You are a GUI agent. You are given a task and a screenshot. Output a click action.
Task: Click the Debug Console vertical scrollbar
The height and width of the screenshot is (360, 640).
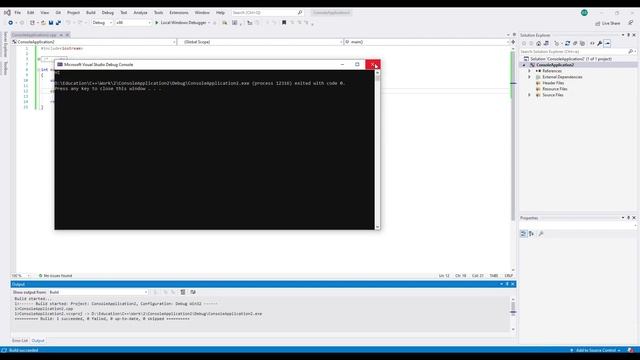coord(378,149)
